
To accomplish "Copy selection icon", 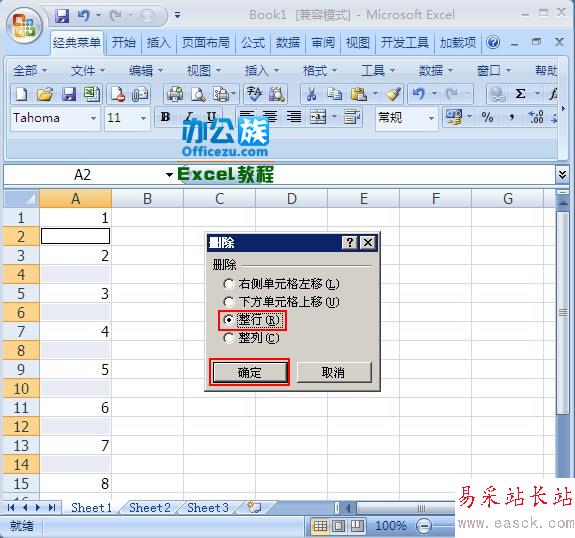I will 334,94.
